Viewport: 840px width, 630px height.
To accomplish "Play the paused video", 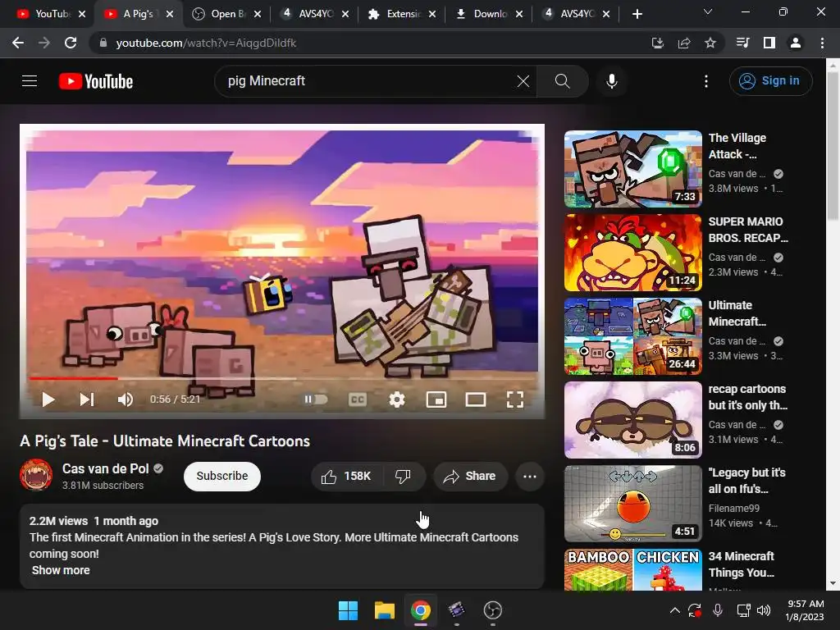I will pyautogui.click(x=48, y=399).
